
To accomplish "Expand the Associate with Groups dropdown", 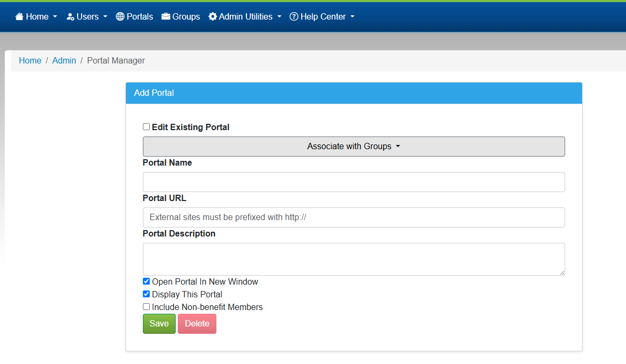I will (x=353, y=147).
